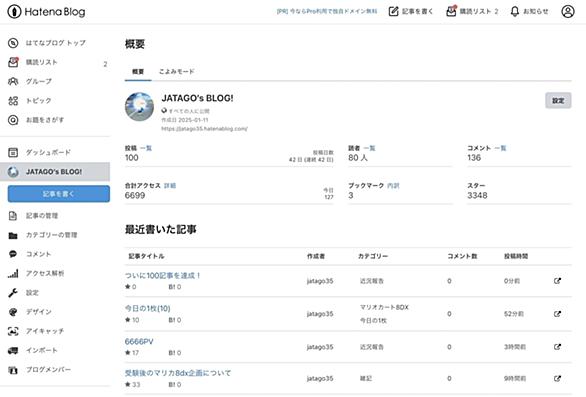The image size is (586, 397).
Task: Open article 受験後のマリカ8dx企画について
Action: [178, 373]
